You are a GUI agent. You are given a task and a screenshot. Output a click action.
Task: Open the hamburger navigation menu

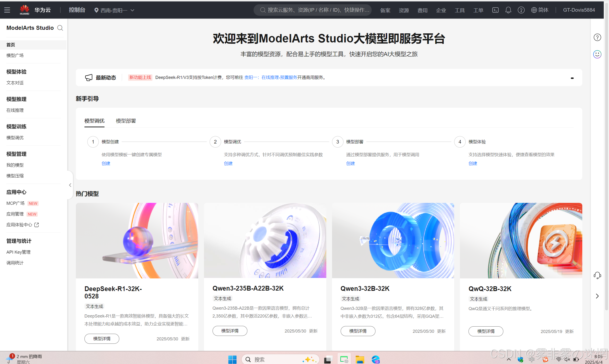point(7,10)
